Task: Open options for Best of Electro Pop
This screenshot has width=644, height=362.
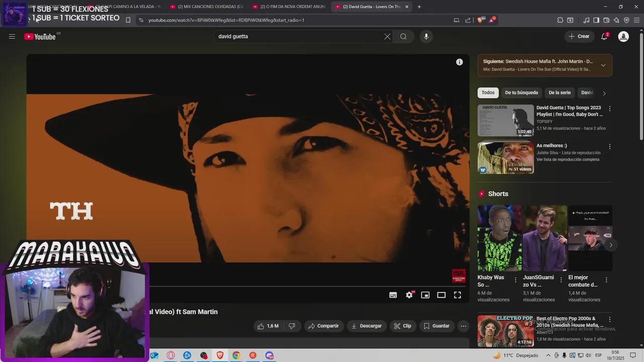Action: coord(610,320)
